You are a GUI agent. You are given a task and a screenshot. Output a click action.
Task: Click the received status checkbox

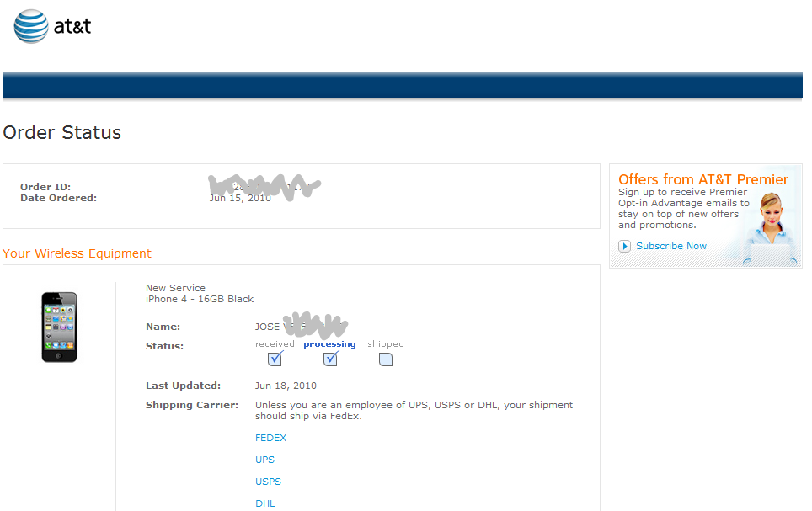pos(275,359)
